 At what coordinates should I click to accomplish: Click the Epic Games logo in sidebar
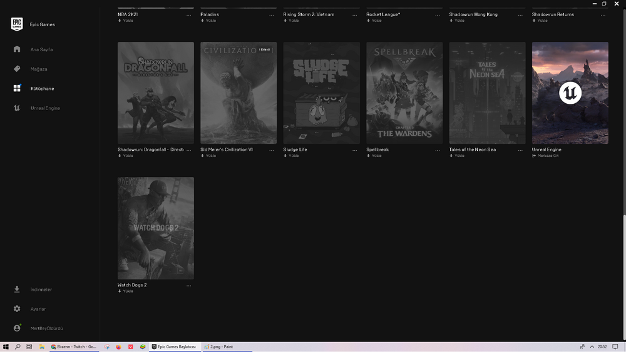pyautogui.click(x=17, y=24)
